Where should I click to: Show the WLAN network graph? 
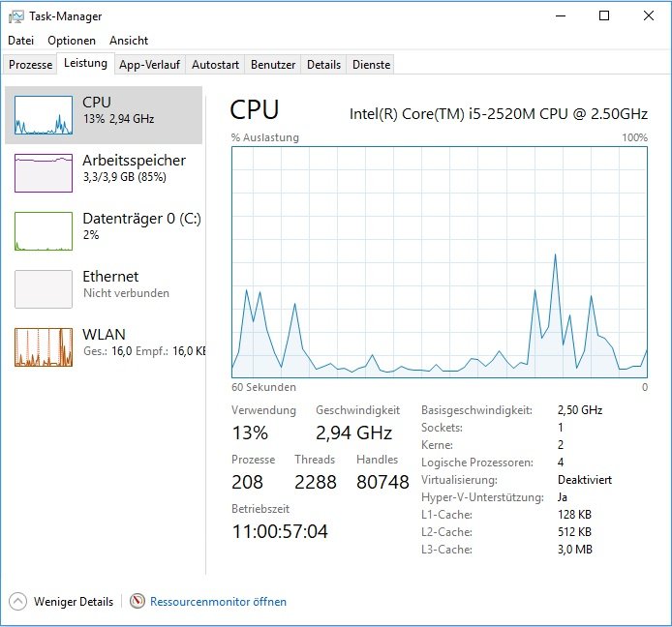click(44, 347)
